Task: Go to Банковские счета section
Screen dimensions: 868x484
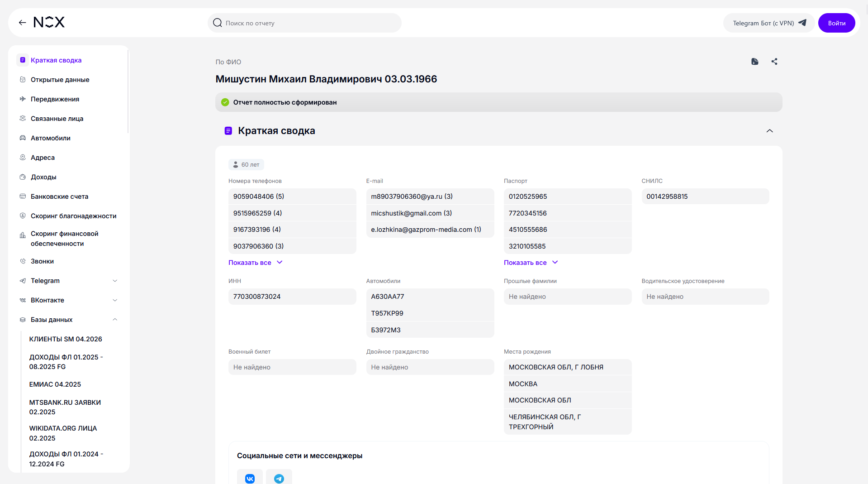Action: click(59, 196)
